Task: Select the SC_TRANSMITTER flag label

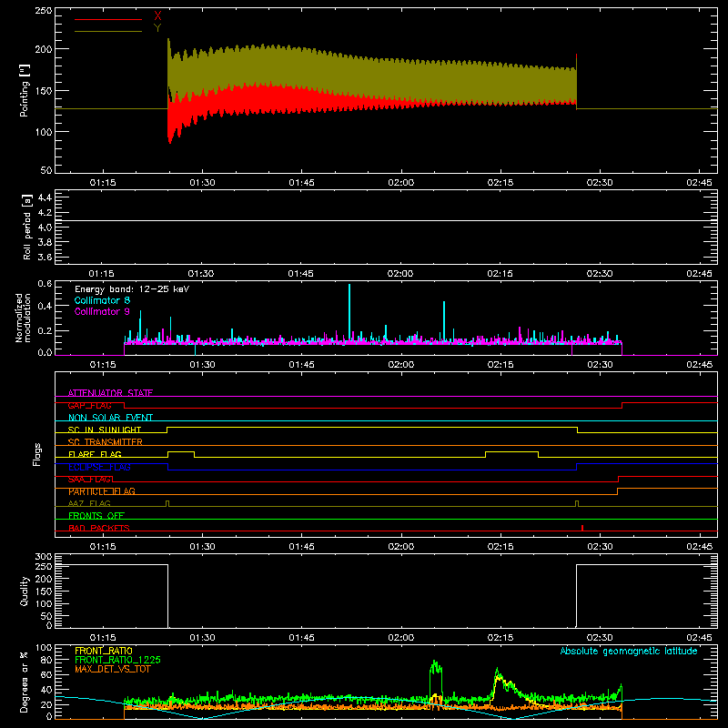Action: (x=106, y=442)
